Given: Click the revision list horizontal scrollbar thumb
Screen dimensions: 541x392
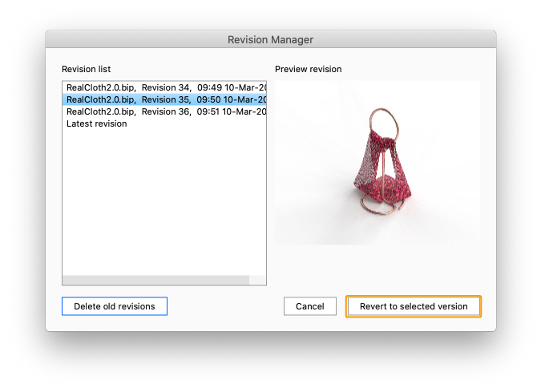Looking at the screenshot, I should pyautogui.click(x=155, y=281).
